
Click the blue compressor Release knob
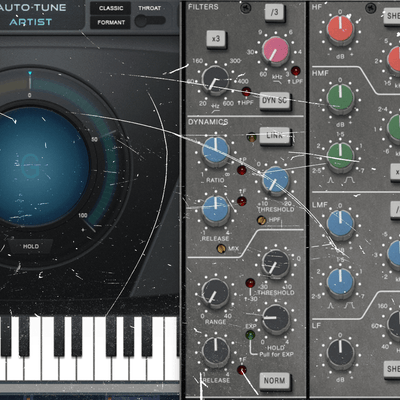click(x=215, y=209)
